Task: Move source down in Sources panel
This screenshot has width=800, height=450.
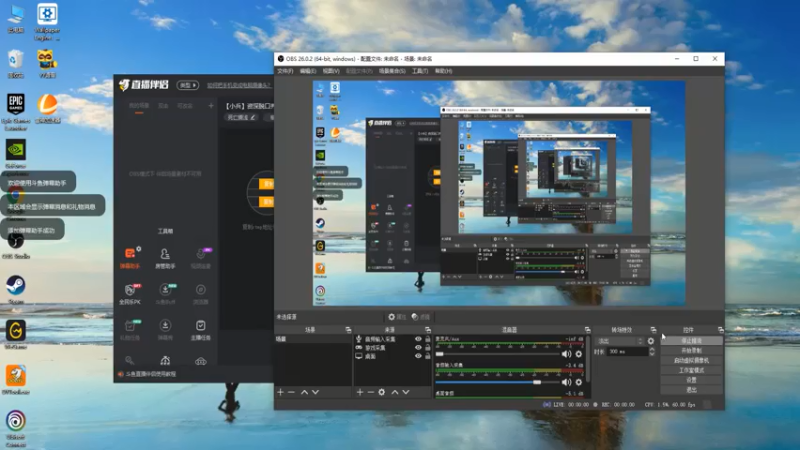Action: 406,392
